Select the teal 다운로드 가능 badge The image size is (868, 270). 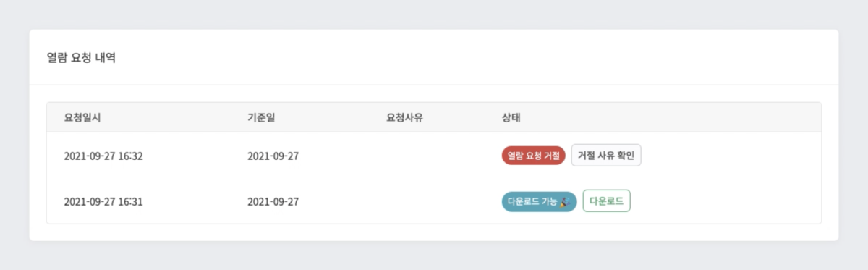tap(539, 202)
